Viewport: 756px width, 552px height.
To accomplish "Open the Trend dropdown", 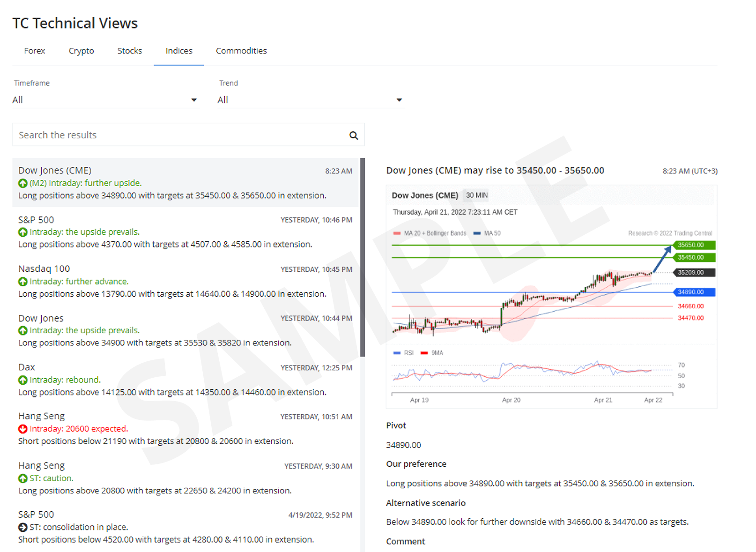I will point(311,100).
